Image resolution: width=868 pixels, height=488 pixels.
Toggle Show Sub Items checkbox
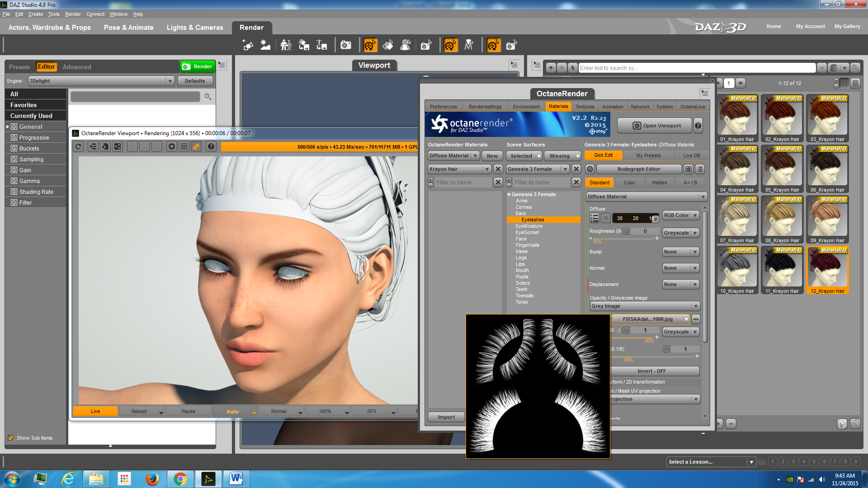click(11, 438)
